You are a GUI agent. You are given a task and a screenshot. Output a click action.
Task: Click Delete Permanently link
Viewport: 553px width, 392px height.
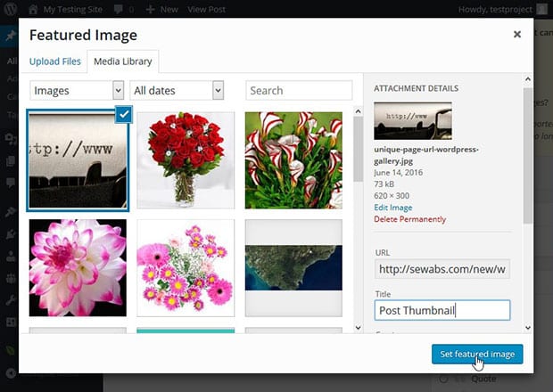pyautogui.click(x=409, y=219)
